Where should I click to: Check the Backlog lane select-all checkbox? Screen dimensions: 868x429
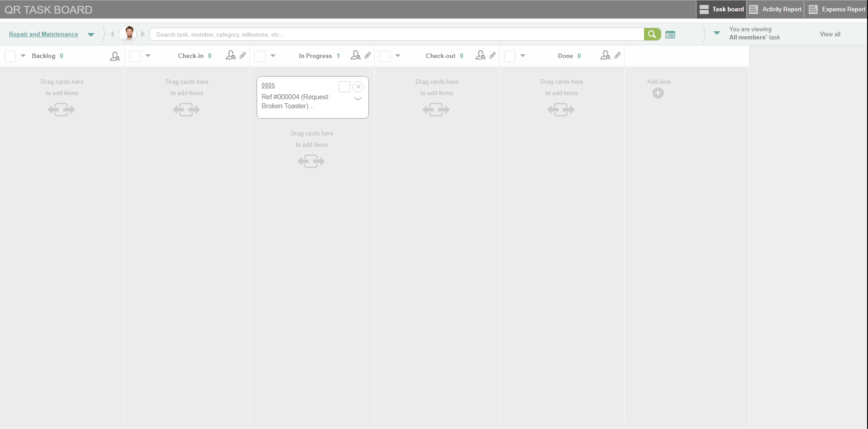10,56
